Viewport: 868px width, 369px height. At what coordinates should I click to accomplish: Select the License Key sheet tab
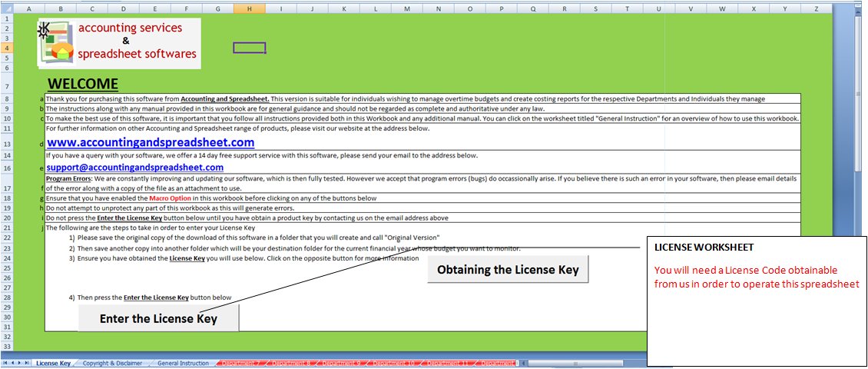coord(54,363)
